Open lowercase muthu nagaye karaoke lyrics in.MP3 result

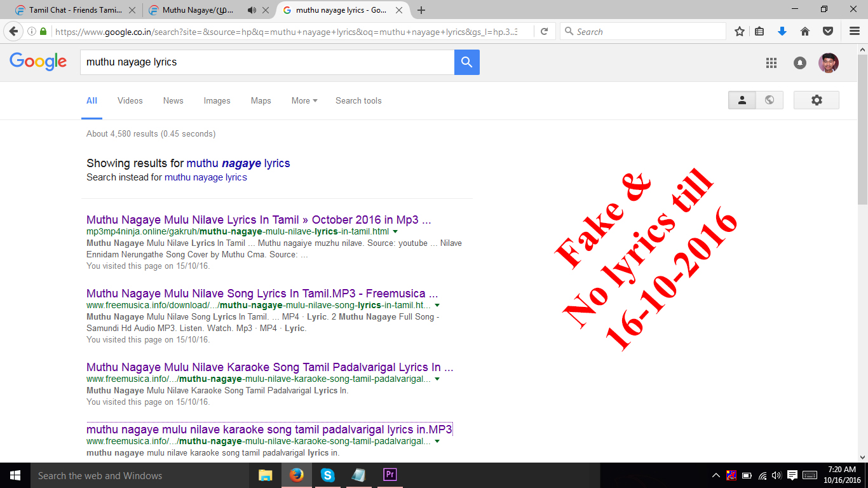(x=269, y=430)
